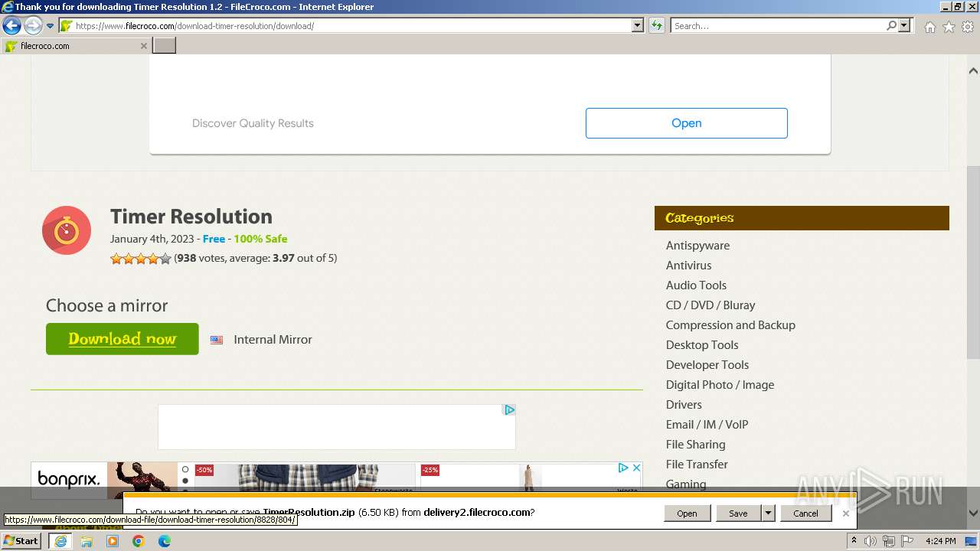Screen dimensions: 980x551
Task: Open the network tray icon
Action: [x=889, y=541]
